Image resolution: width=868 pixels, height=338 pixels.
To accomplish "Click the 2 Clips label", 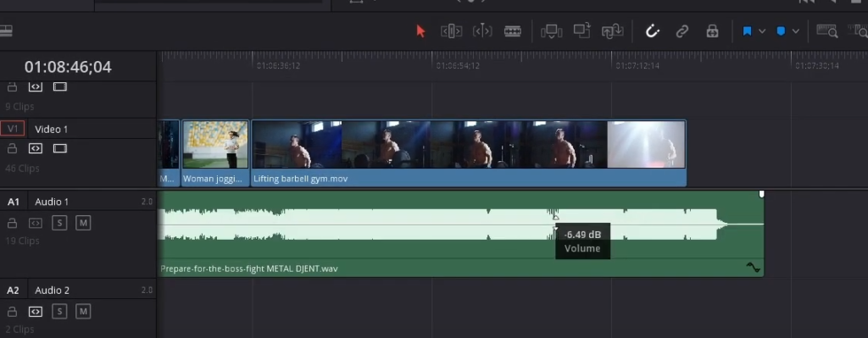I will (20, 330).
